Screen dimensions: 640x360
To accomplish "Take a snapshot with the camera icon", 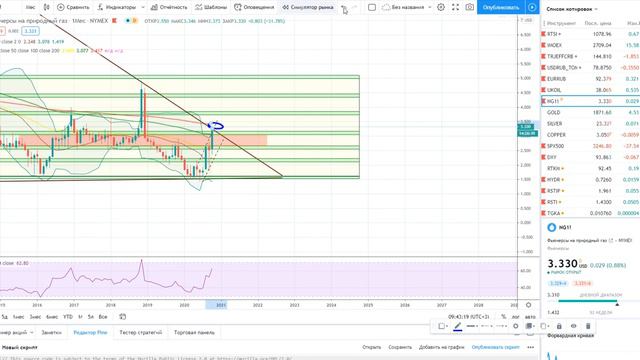I will [x=470, y=7].
